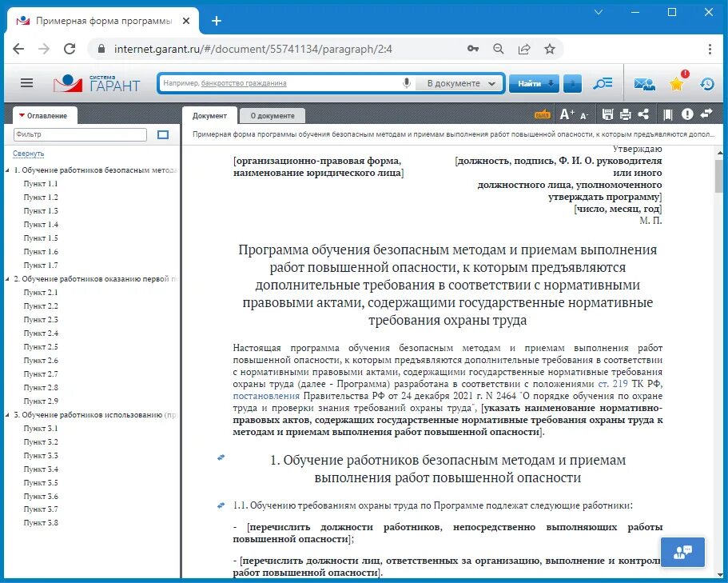The image size is (728, 583).
Task: Activate the microphone voice search icon
Action: pyautogui.click(x=406, y=83)
